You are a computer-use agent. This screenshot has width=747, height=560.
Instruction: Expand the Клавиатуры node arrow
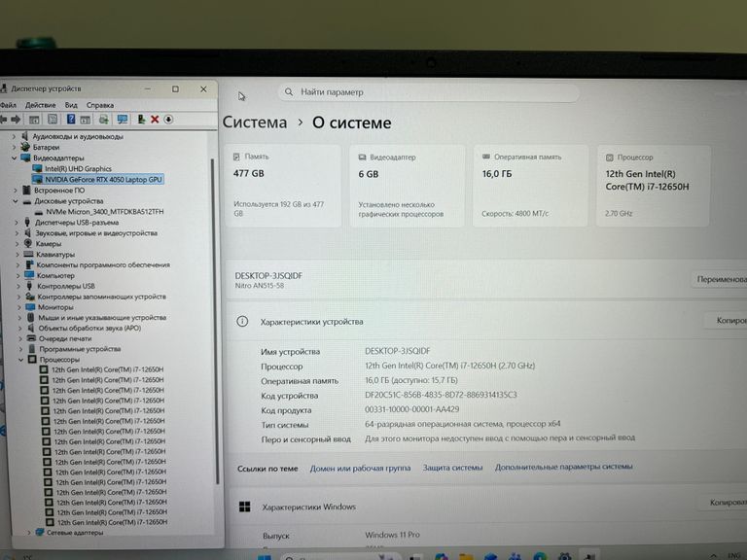pos(18,255)
